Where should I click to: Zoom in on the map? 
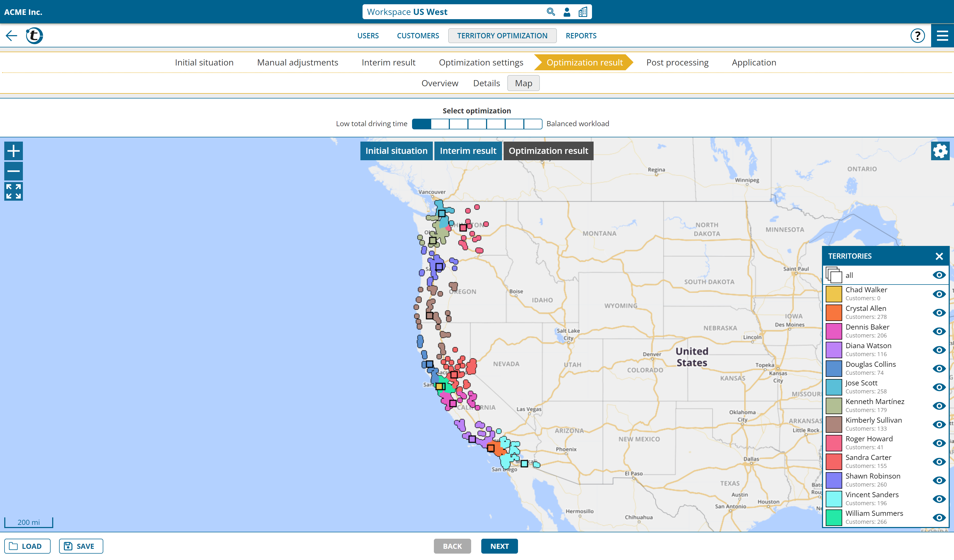pos(14,151)
